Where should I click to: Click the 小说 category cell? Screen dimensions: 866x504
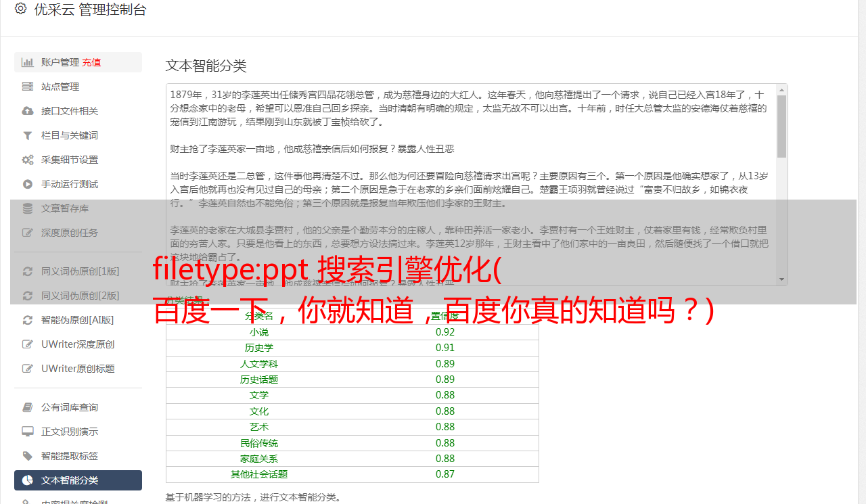tap(258, 332)
